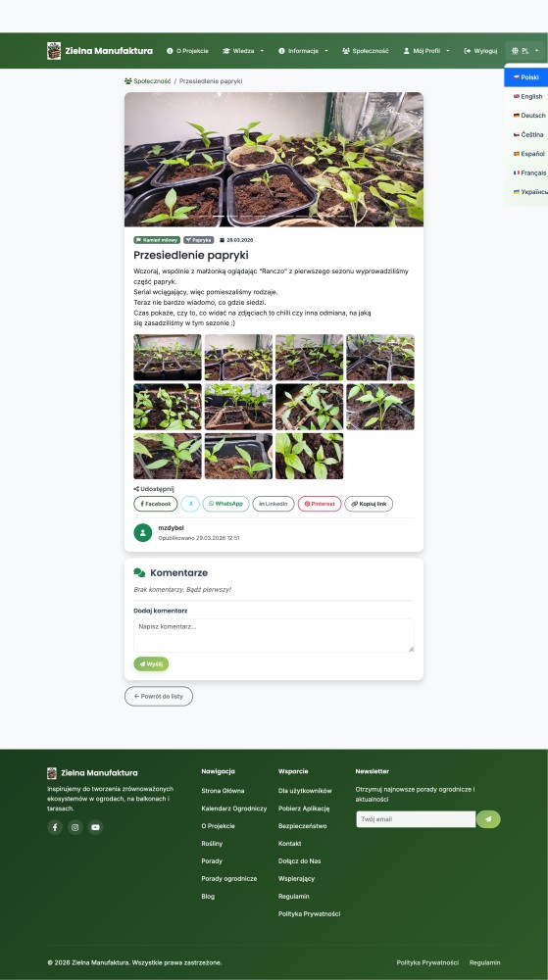Open the first gallery thumbnail of seedlings

point(168,358)
